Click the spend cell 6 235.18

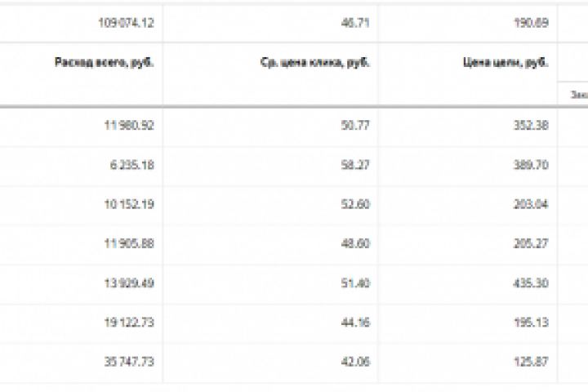point(131,165)
